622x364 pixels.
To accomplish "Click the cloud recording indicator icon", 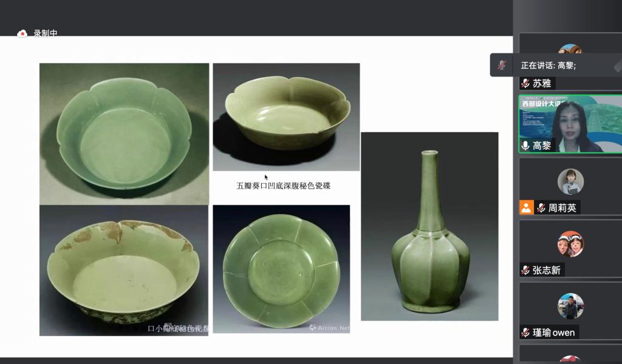I will [22, 33].
